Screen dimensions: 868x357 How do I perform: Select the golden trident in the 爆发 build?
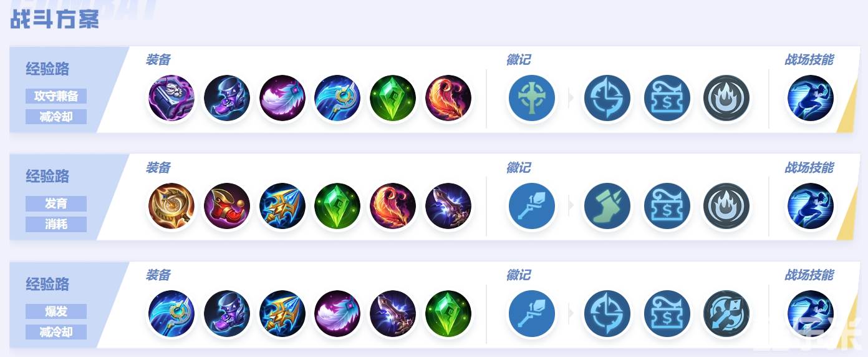(x=282, y=314)
